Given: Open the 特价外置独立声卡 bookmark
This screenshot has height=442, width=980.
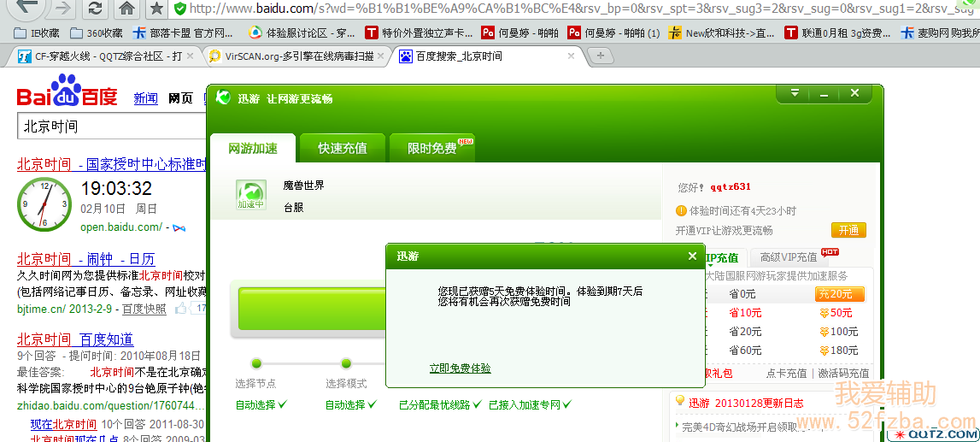Looking at the screenshot, I should click(419, 33).
